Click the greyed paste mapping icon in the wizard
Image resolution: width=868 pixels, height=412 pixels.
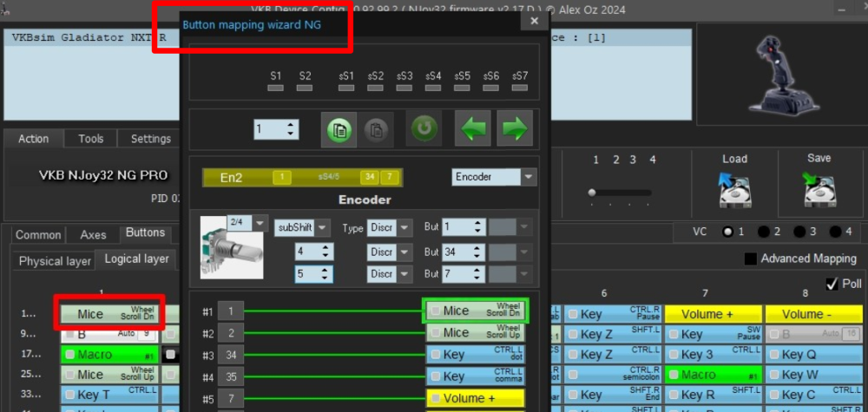tap(376, 130)
